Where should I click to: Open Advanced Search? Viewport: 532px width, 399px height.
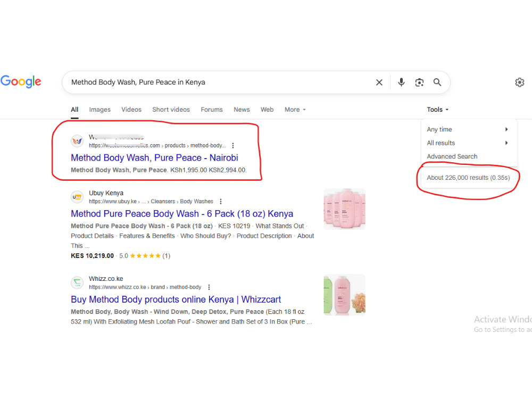tap(452, 156)
